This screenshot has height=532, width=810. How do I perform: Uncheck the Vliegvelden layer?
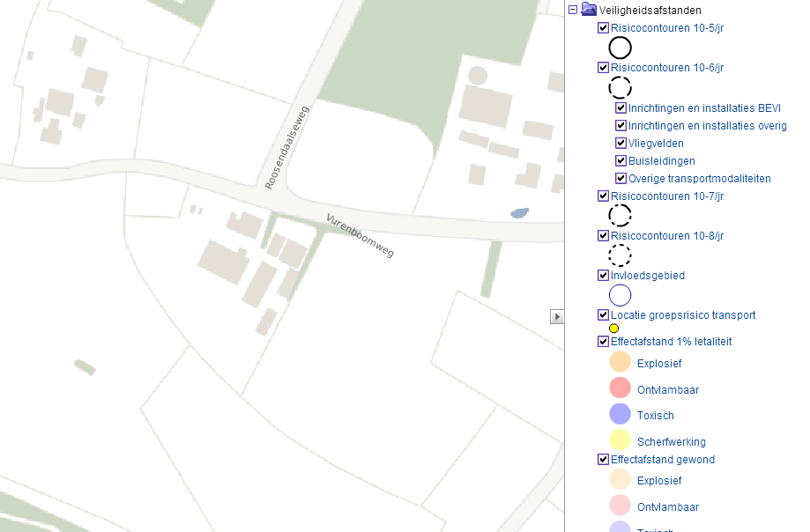[x=621, y=143]
